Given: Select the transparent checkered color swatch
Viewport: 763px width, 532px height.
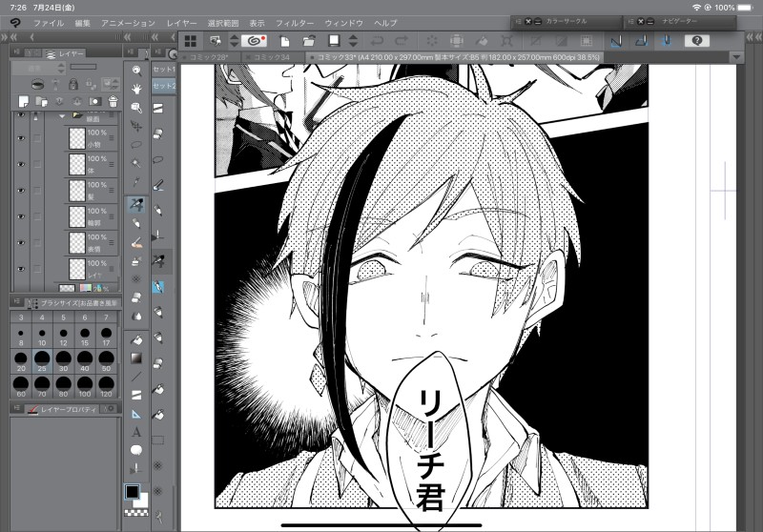Looking at the screenshot, I should point(136,513).
